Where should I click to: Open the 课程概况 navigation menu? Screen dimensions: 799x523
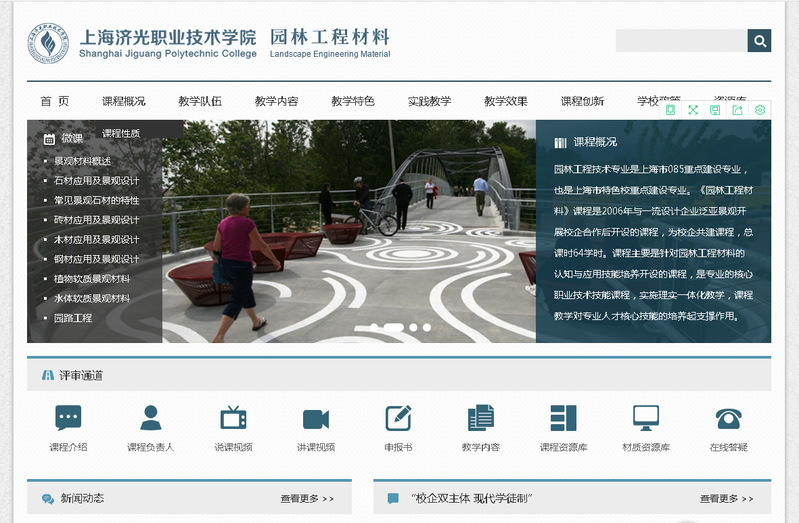pos(123,101)
